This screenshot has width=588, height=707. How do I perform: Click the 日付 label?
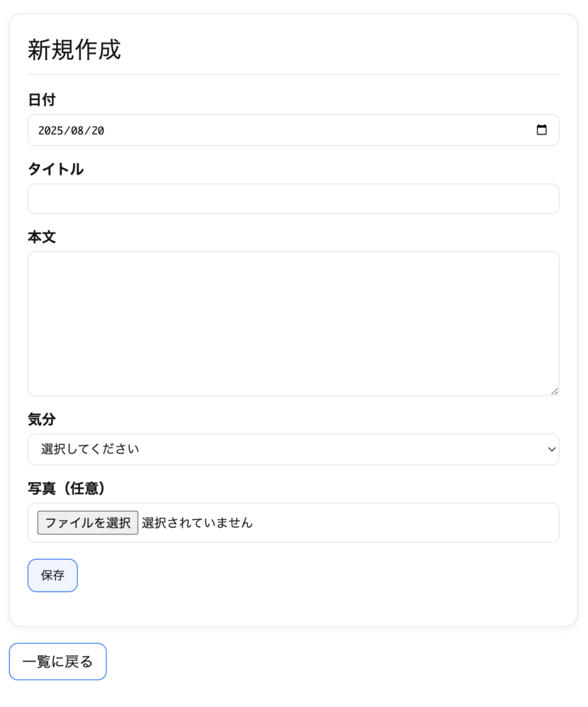click(41, 99)
